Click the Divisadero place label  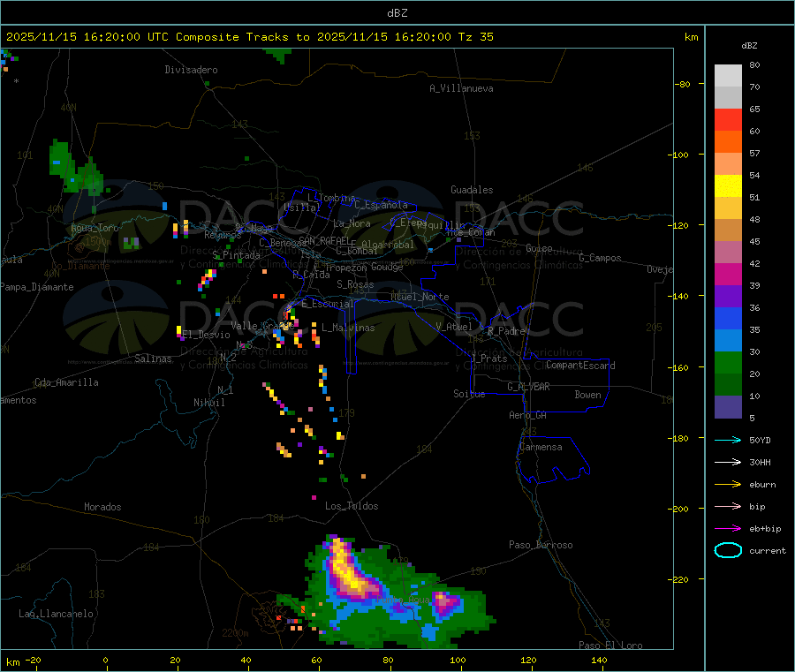191,70
